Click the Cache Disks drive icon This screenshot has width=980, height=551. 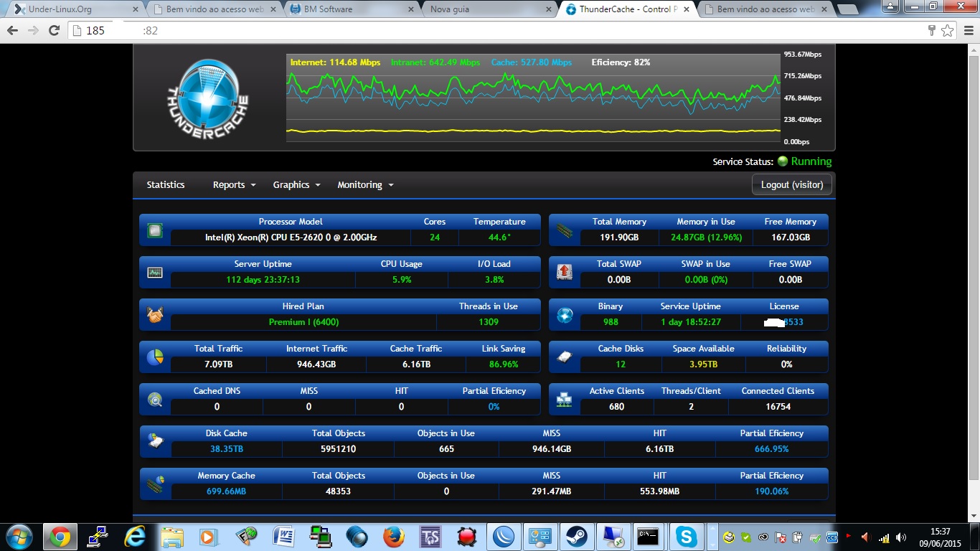[565, 357]
